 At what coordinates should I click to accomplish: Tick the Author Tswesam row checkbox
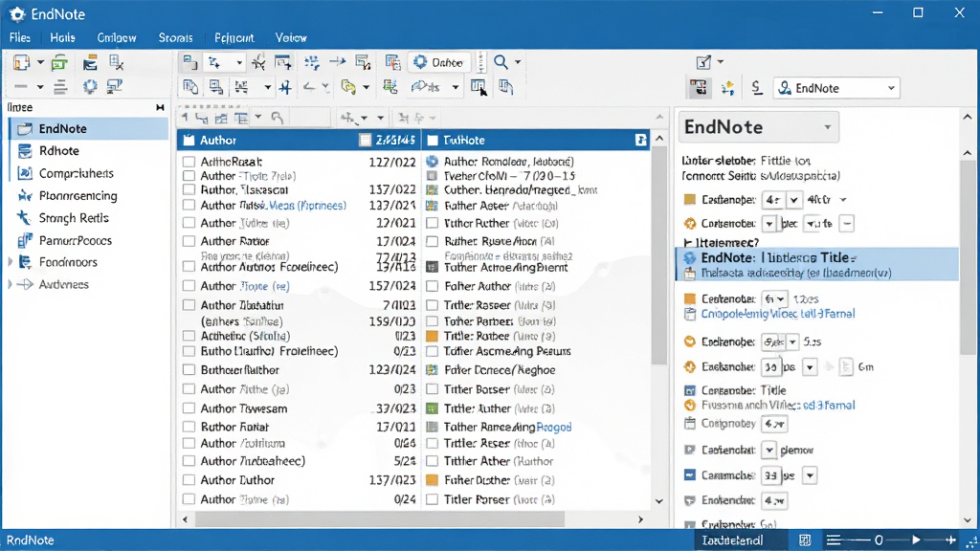(x=189, y=408)
